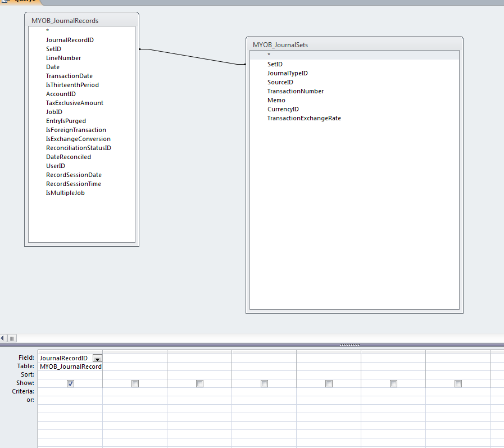Select the JournalTypeID field
This screenshot has width=504, height=448.
354,73
